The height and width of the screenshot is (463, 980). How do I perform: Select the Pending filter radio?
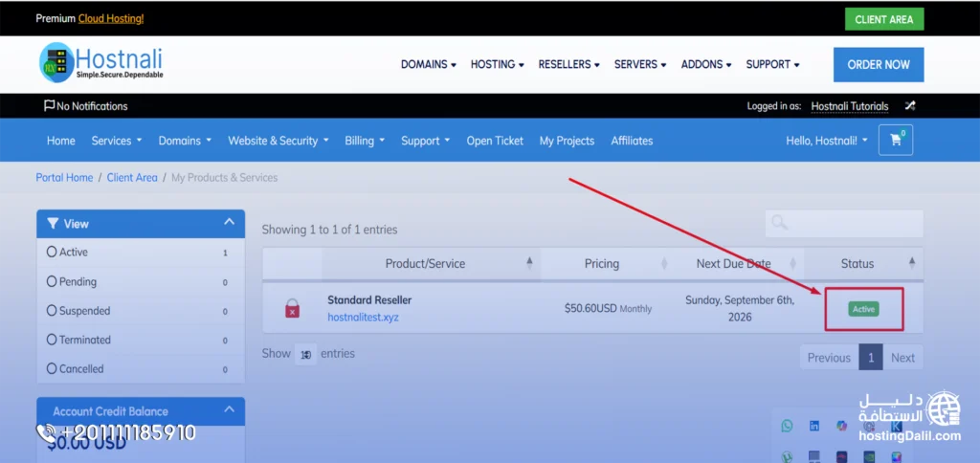52,281
